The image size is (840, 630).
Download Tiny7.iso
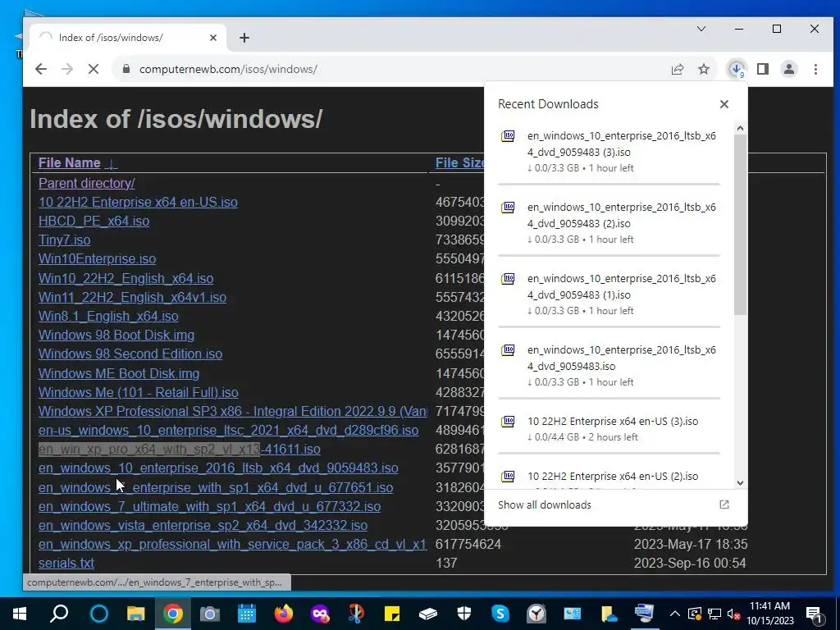[64, 240]
